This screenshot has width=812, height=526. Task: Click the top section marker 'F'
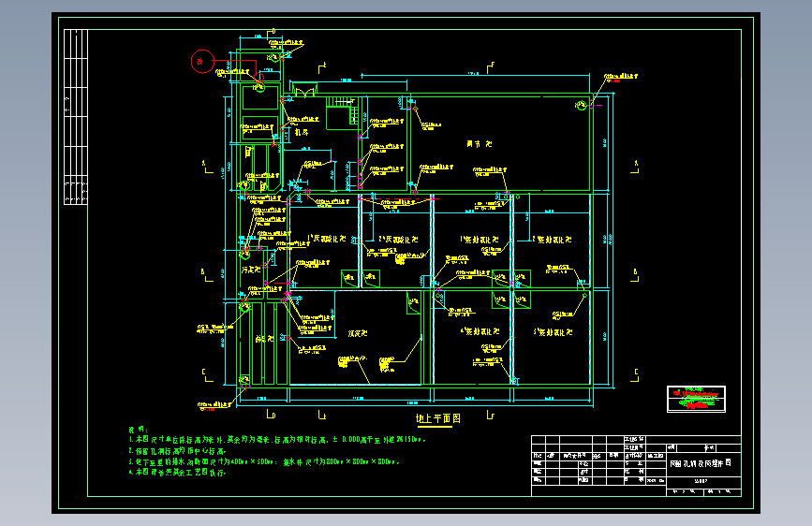pos(490,67)
